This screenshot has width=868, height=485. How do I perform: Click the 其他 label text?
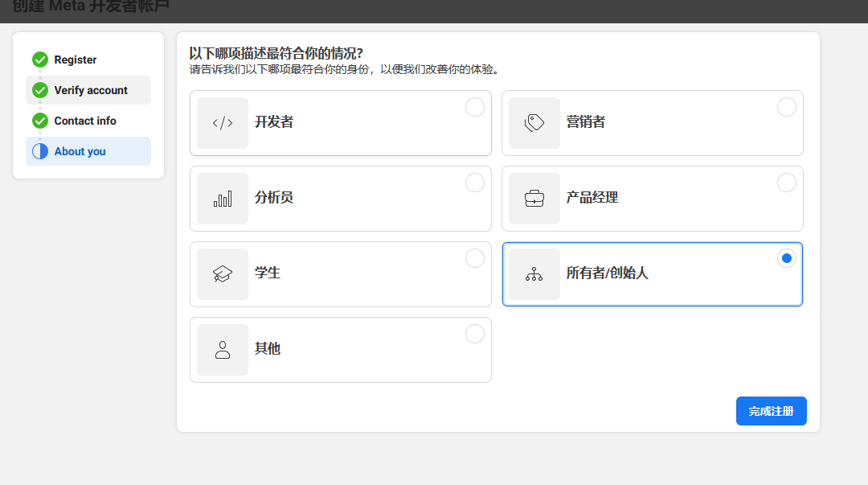click(x=268, y=348)
